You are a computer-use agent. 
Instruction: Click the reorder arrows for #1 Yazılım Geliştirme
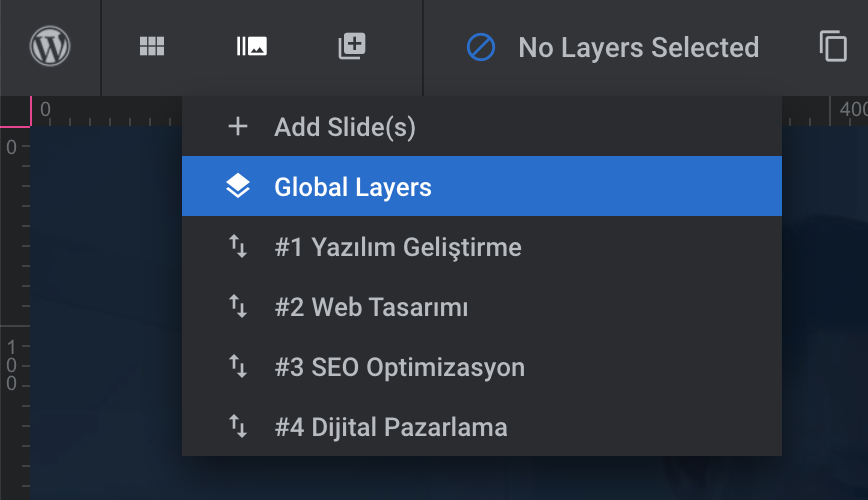[238, 247]
